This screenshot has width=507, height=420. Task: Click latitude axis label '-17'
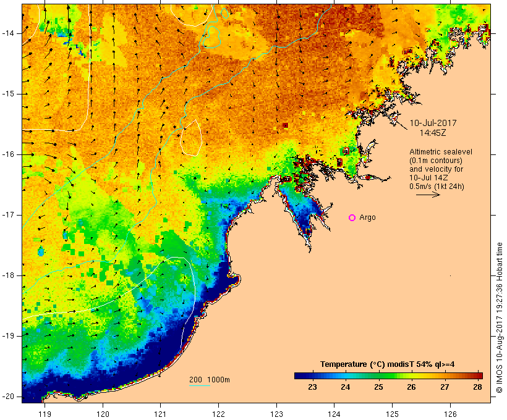point(8,215)
